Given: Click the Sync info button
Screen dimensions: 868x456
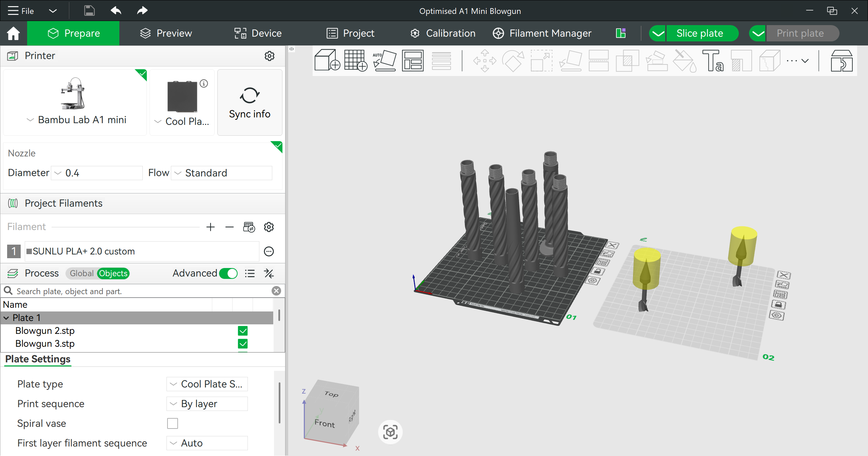Looking at the screenshot, I should tap(250, 102).
